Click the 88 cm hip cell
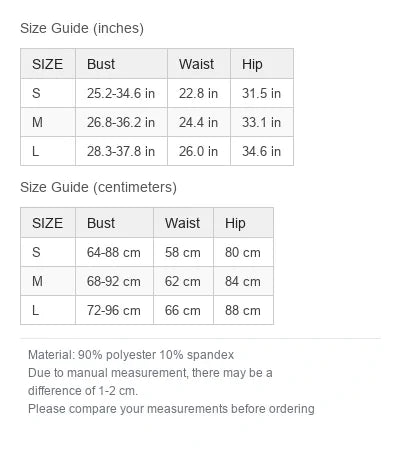 [243, 310]
